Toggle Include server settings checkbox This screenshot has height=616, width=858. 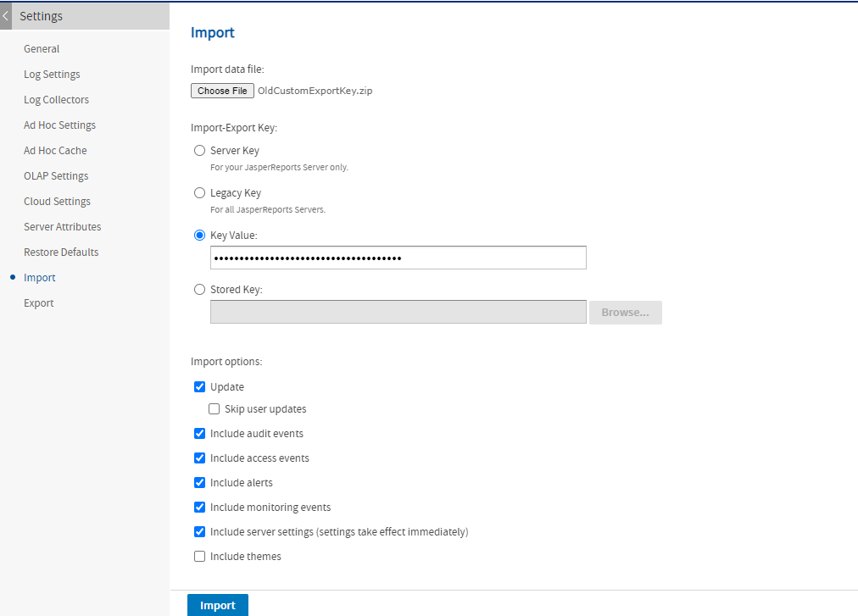[200, 532]
